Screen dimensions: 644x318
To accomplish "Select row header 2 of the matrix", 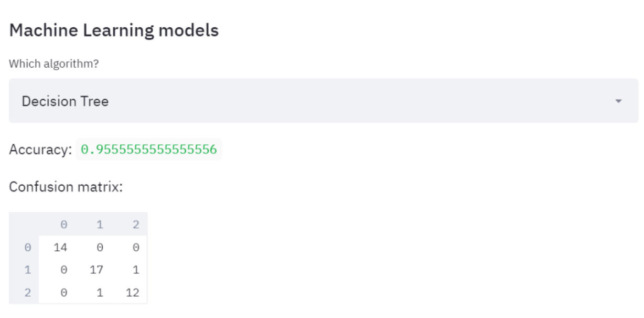I will point(27,292).
